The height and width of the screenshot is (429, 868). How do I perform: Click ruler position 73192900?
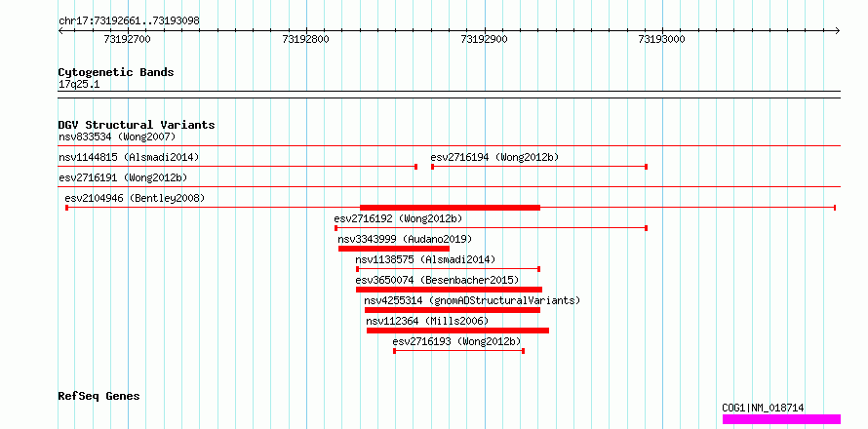pos(484,39)
